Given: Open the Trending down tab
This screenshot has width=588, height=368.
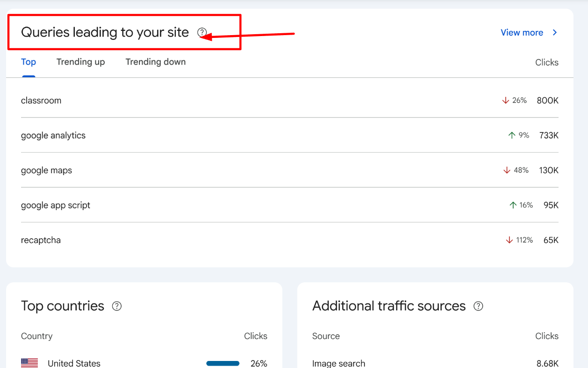Looking at the screenshot, I should coord(155,61).
